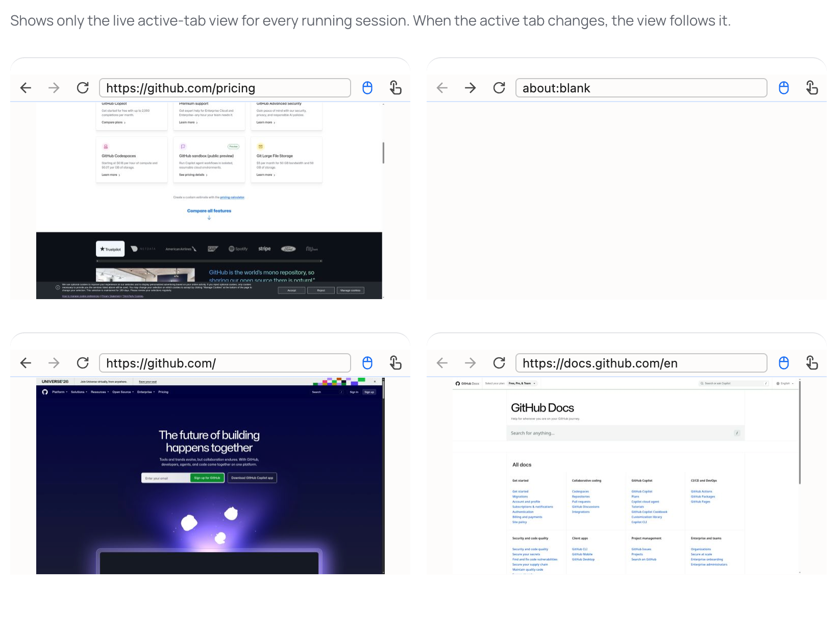Viewport: 840px width, 637px height.
Task: Click mouse control icon for docs.github.com session
Action: 784,363
